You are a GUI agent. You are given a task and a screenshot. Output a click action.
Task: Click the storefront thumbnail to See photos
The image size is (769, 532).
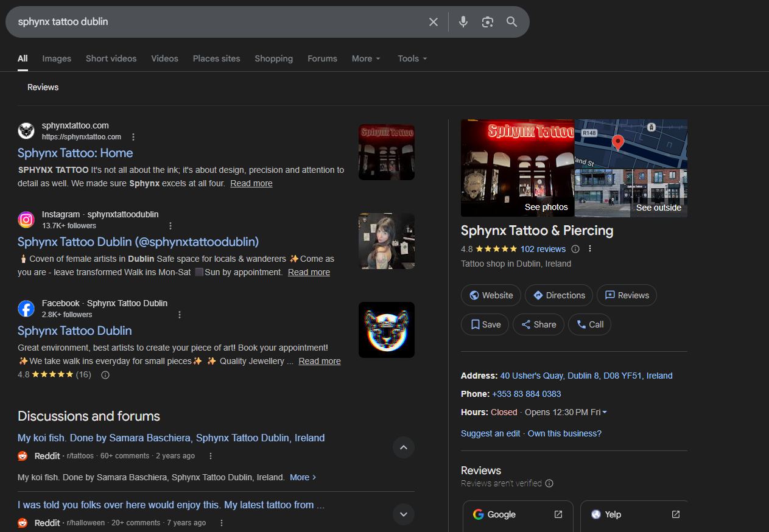(x=518, y=168)
